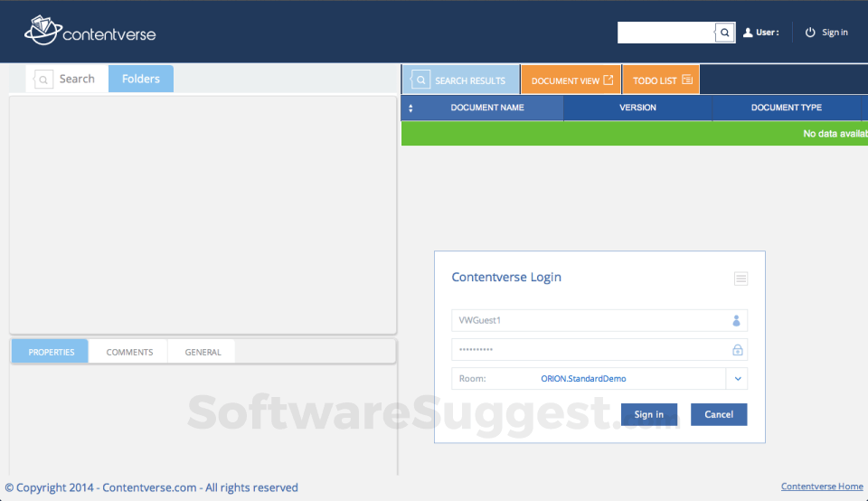The height and width of the screenshot is (501, 868).
Task: Select the Properties tab
Action: point(51,352)
